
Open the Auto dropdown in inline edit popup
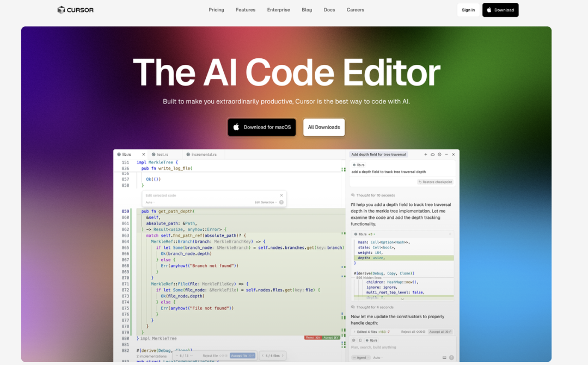150,203
